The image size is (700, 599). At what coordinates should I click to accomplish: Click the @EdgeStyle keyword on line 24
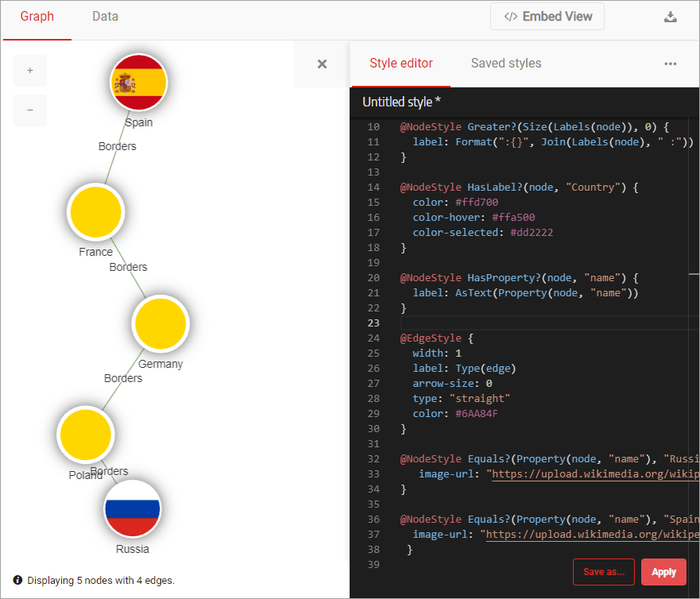click(x=431, y=338)
